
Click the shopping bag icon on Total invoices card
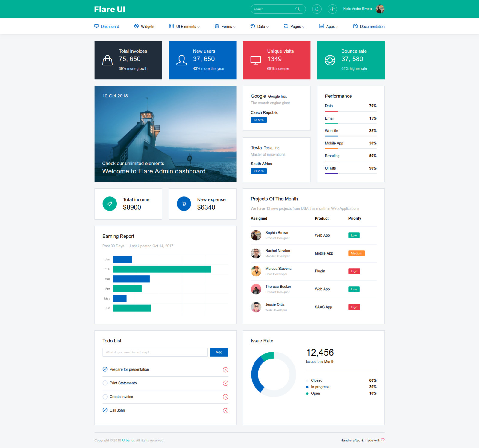click(107, 60)
